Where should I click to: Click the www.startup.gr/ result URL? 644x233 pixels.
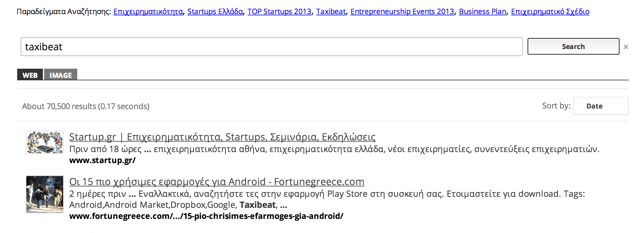click(x=102, y=160)
